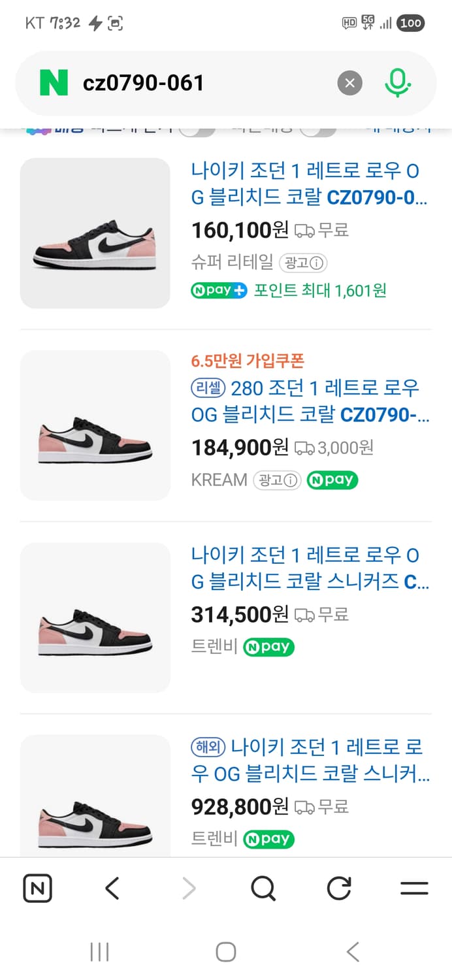The image size is (452, 980).
Task: Tap the Android recent apps button
Action: (x=98, y=952)
